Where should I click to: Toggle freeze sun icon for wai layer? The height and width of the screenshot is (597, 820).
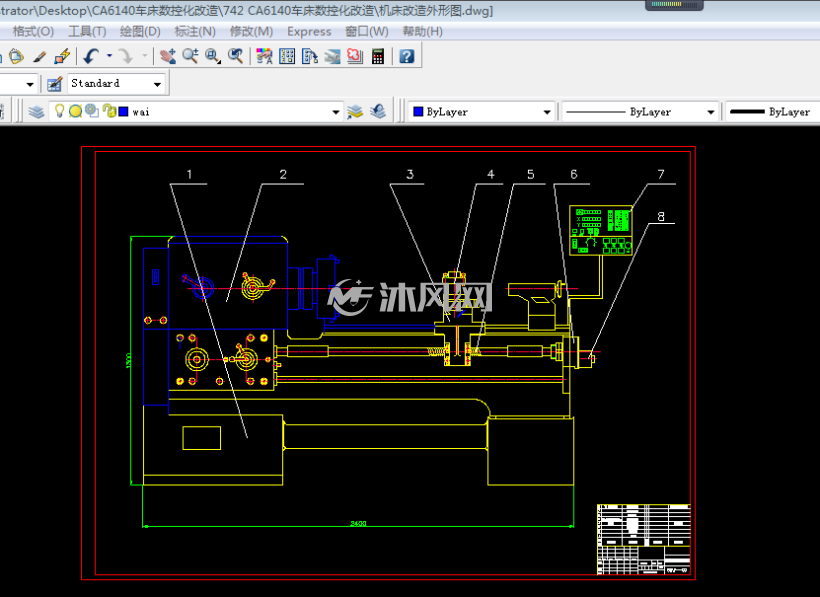coord(76,111)
